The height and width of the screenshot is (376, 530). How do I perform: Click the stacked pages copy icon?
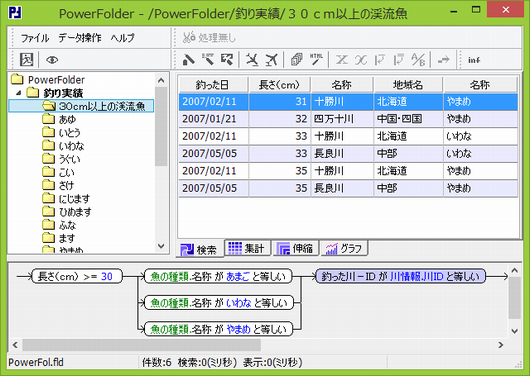(297, 60)
